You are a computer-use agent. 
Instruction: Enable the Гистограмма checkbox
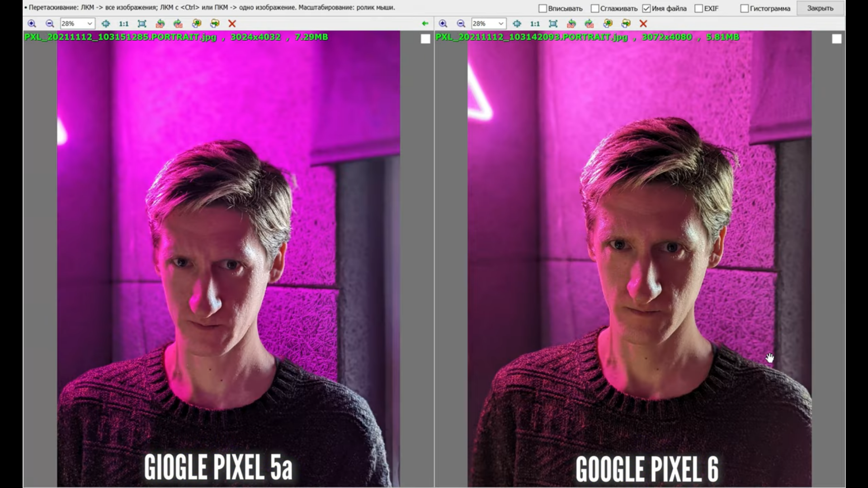coord(744,9)
